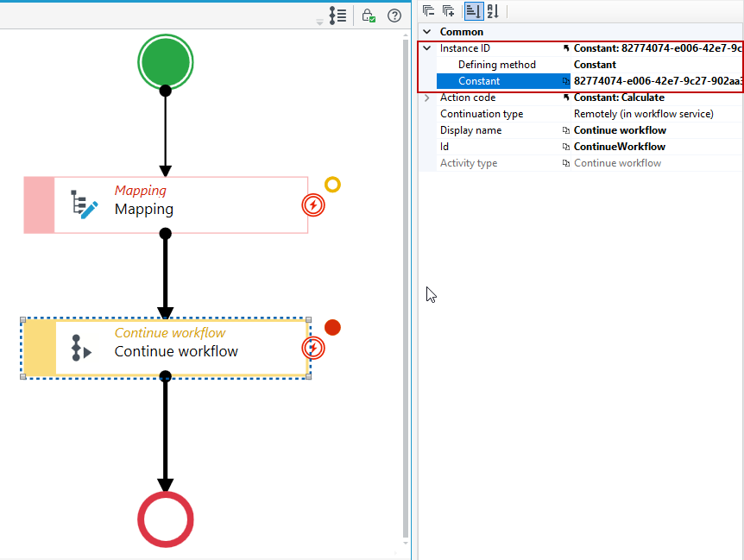The image size is (744, 560).
Task: Switch to categorized property view
Action: coord(474,11)
